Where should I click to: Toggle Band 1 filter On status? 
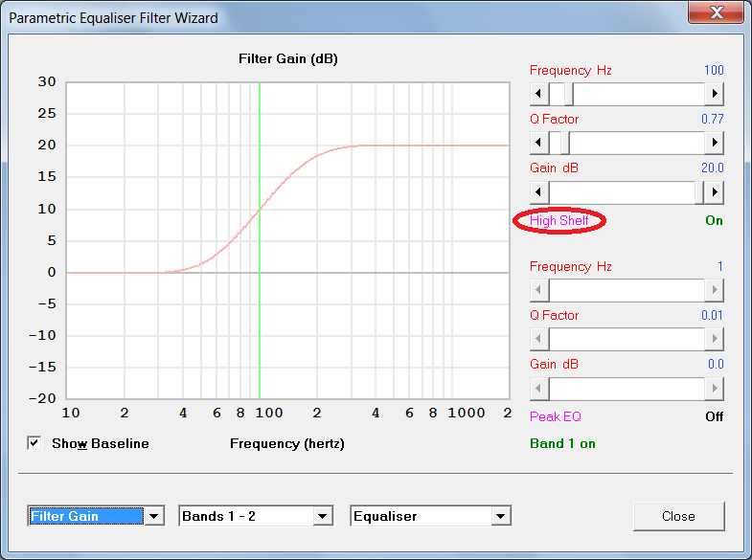(714, 220)
